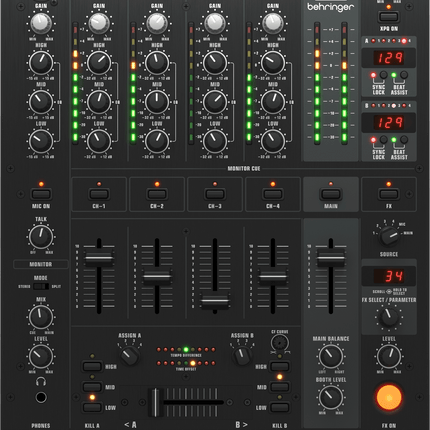Click the FX SELECT / PARAMETER knob
430x430 pixels.
point(389,317)
